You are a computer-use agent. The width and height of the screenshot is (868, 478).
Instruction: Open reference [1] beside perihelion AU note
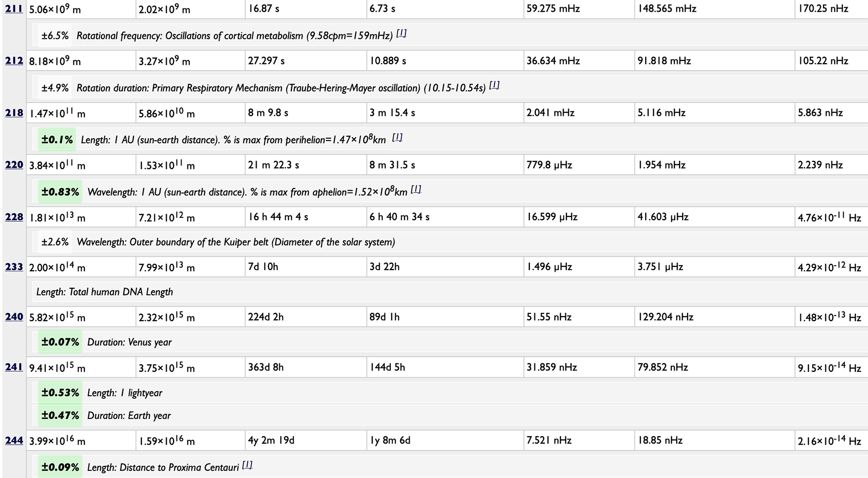397,137
